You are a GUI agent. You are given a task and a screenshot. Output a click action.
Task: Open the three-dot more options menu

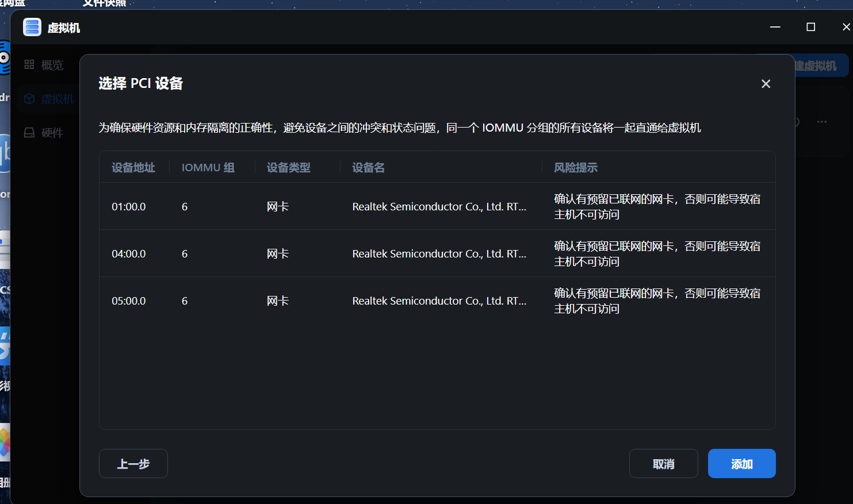(822, 122)
